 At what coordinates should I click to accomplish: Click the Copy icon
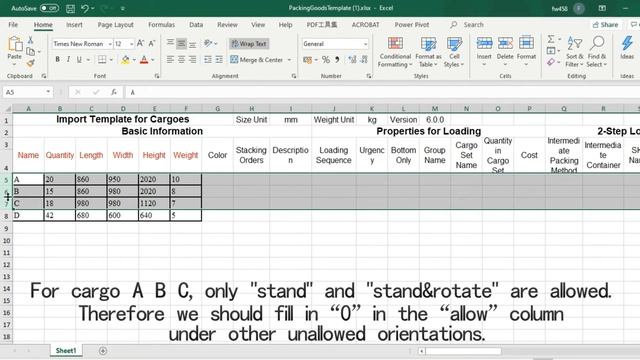pos(31,51)
